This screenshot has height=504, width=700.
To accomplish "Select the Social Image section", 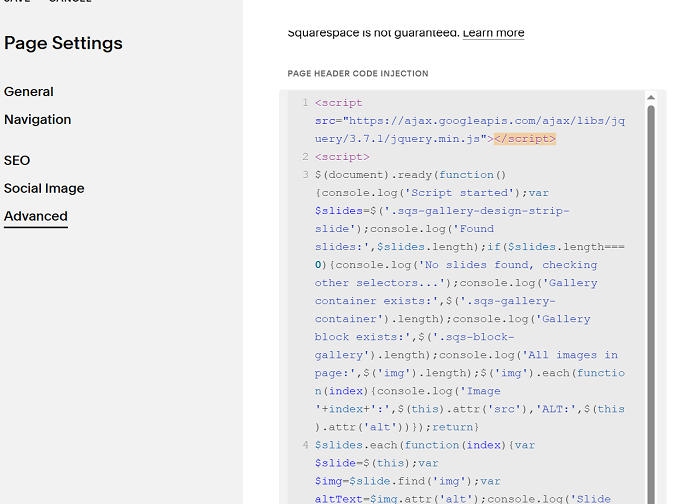I will pyautogui.click(x=44, y=188).
